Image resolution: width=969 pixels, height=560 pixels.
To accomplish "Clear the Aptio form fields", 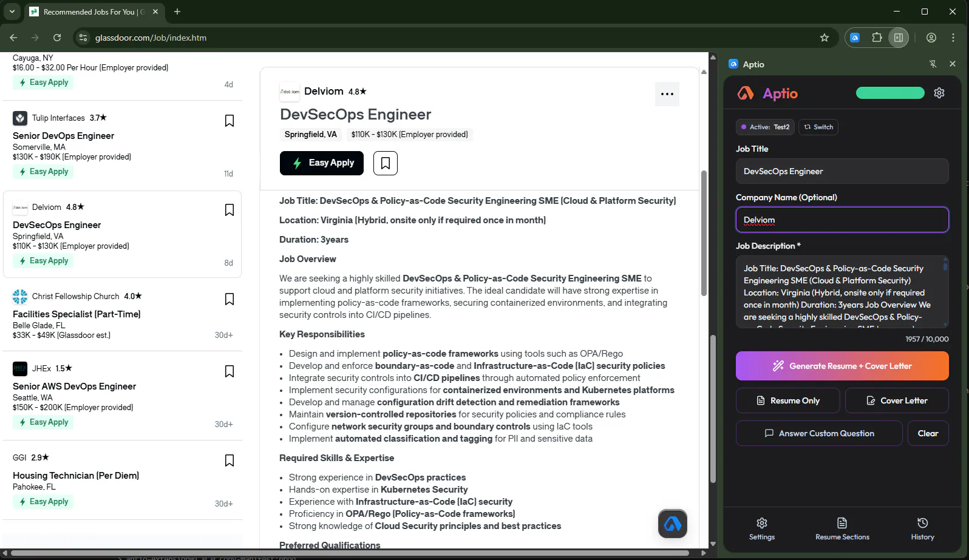I will 928,433.
